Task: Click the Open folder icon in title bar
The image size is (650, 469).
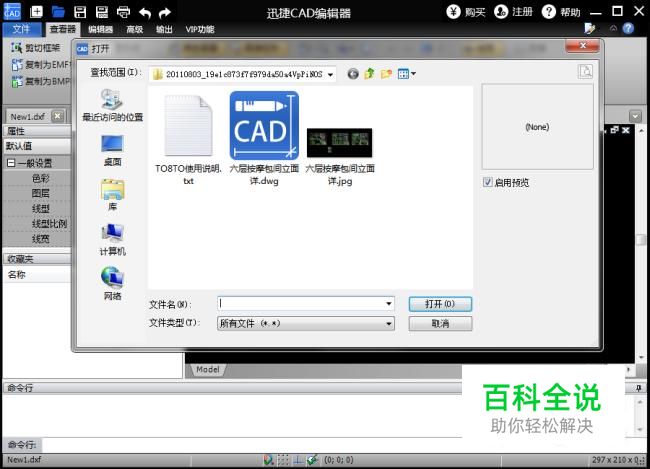Action: point(58,12)
